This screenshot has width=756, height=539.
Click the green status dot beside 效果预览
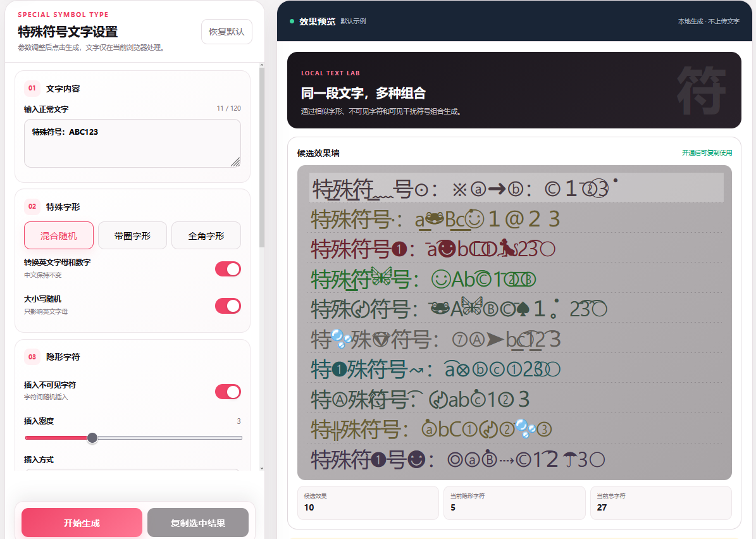pyautogui.click(x=292, y=22)
